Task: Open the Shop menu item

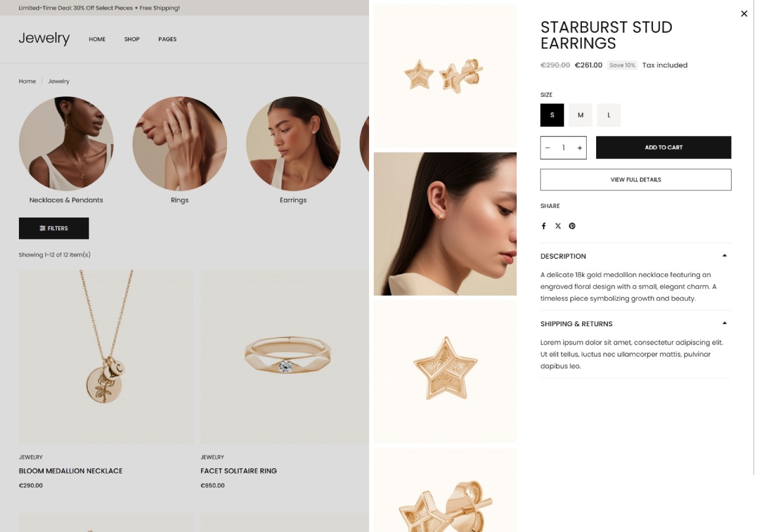Action: 132,39
